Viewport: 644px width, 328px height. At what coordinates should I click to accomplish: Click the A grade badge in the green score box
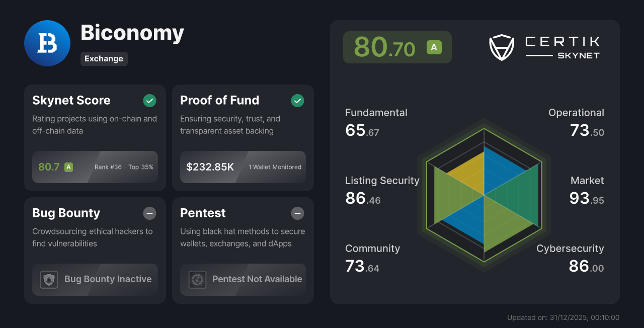click(x=433, y=47)
